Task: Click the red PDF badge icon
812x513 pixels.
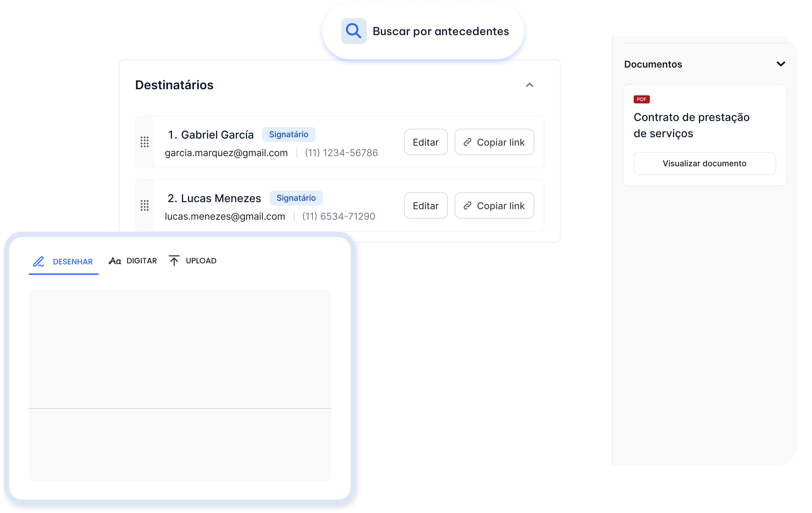Action: 641,99
